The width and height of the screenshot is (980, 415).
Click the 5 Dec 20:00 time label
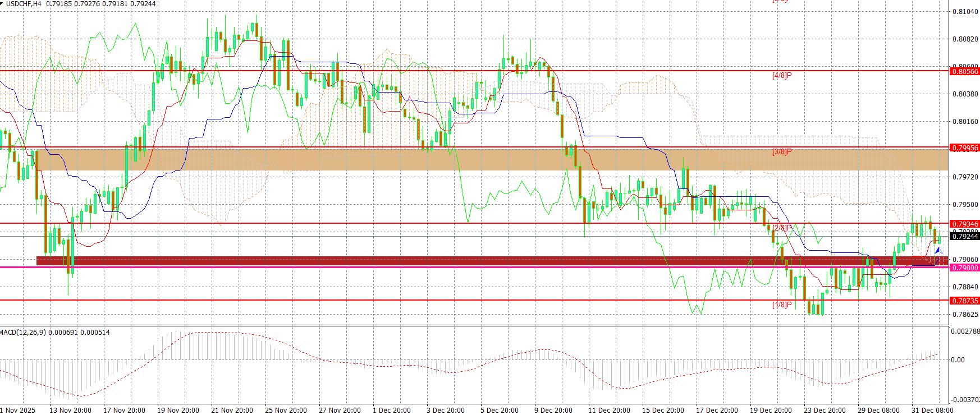(500, 410)
